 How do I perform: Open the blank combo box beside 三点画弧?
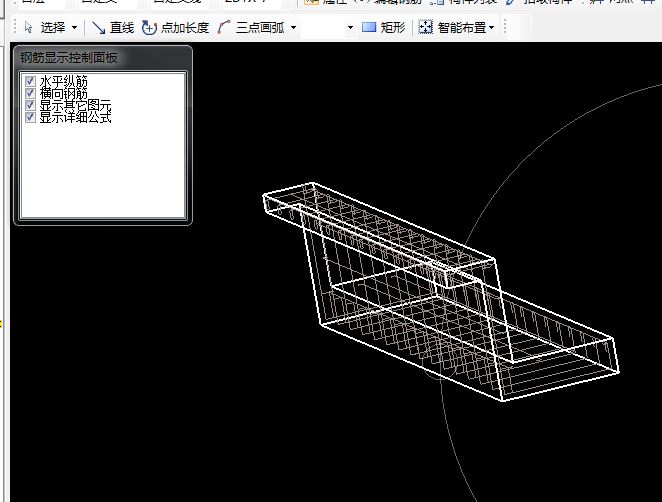328,28
